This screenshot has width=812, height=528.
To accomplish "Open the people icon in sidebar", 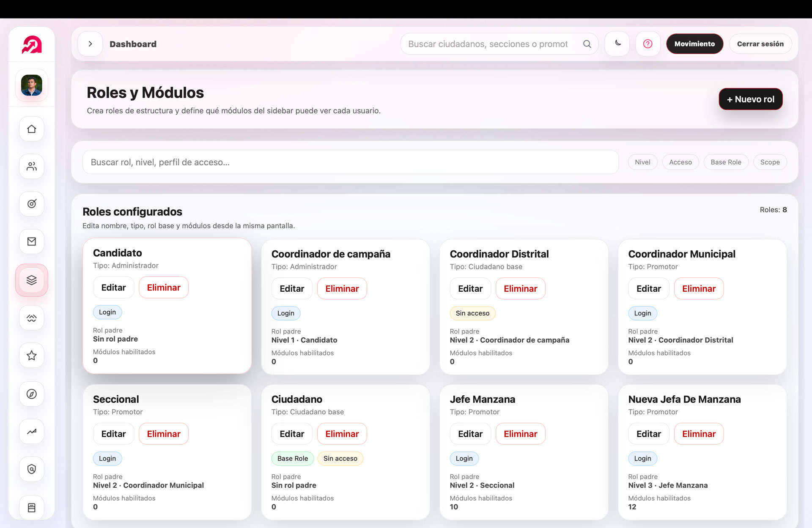I will [x=32, y=167].
